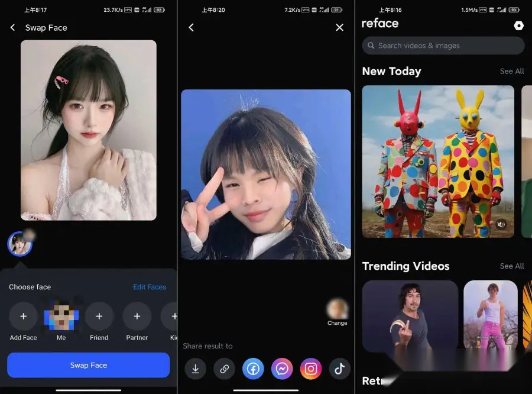Select the Friend face slot
Image resolution: width=532 pixels, height=394 pixels.
click(x=99, y=317)
